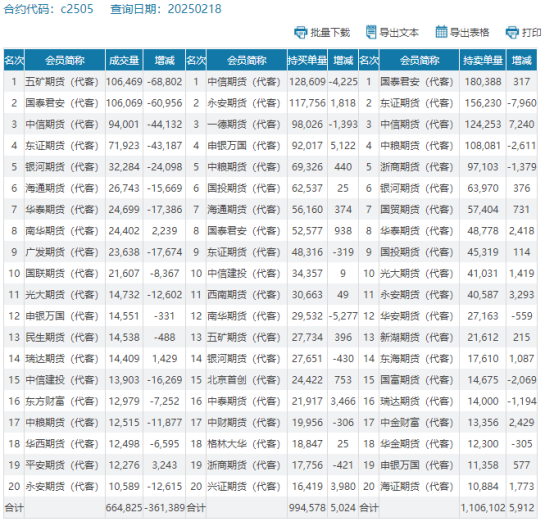
Task: Click the 成交量 column header
Action: (124, 60)
